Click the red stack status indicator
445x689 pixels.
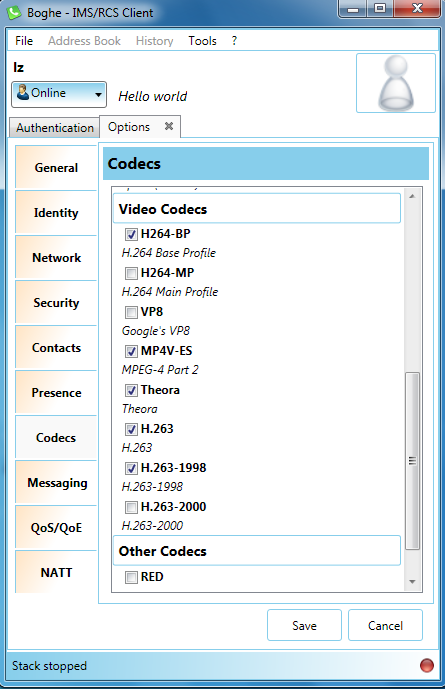[x=427, y=665]
